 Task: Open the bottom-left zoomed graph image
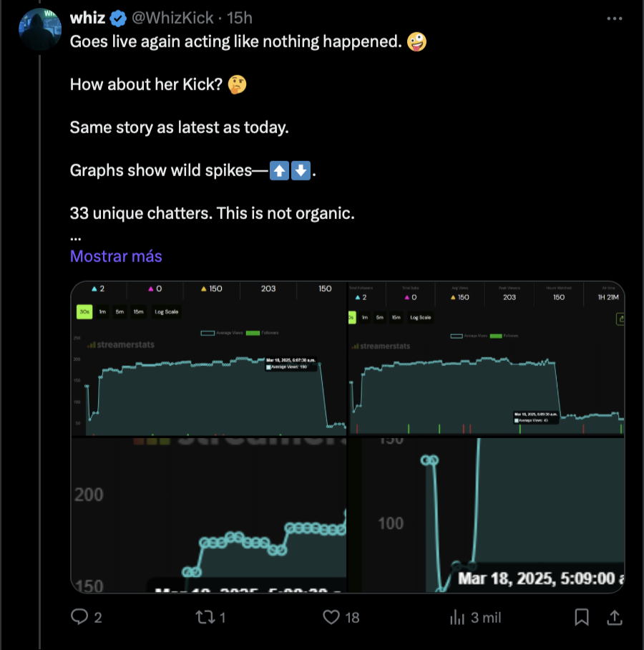tap(208, 515)
